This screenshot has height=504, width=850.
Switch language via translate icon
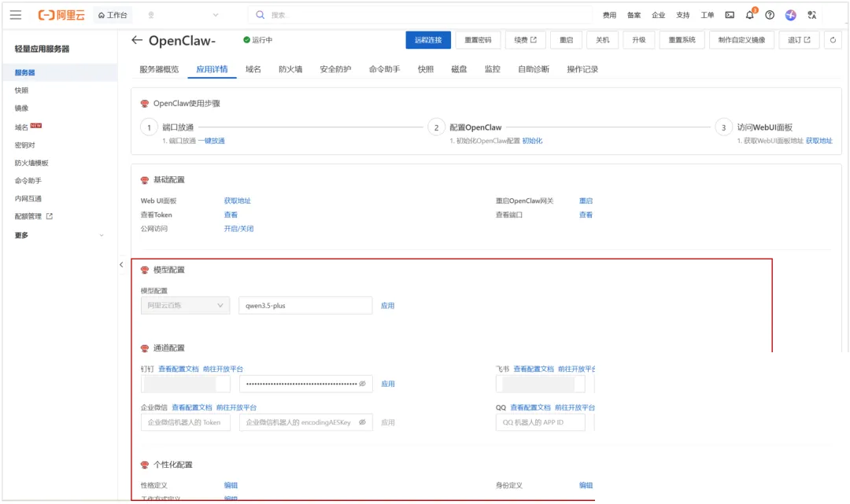811,15
